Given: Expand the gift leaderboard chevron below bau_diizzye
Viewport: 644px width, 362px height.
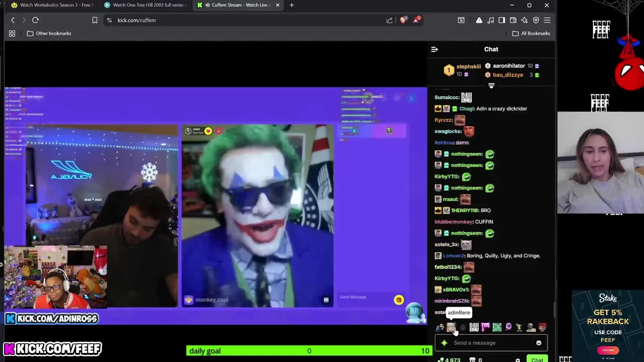Looking at the screenshot, I should pyautogui.click(x=492, y=86).
